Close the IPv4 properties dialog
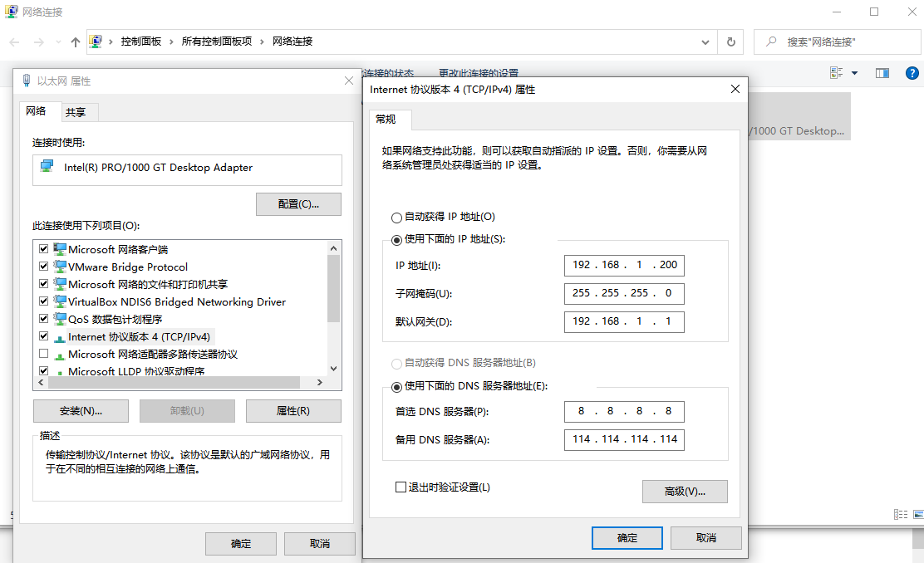The width and height of the screenshot is (924, 563). point(735,89)
